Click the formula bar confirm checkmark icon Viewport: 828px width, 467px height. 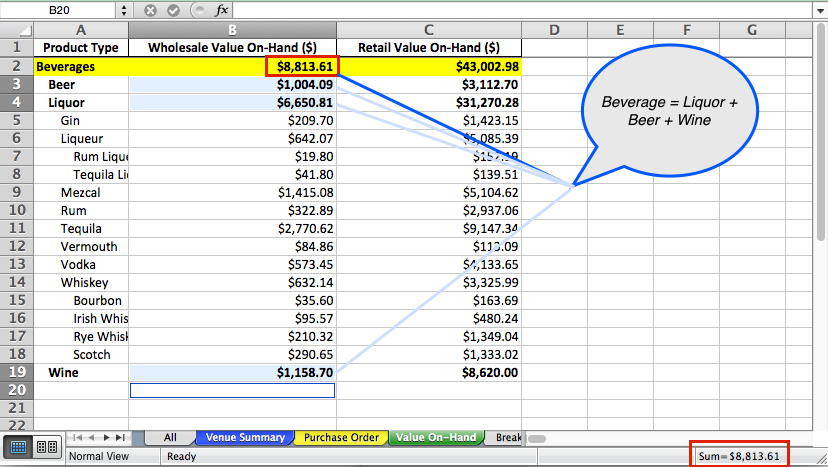click(x=173, y=10)
